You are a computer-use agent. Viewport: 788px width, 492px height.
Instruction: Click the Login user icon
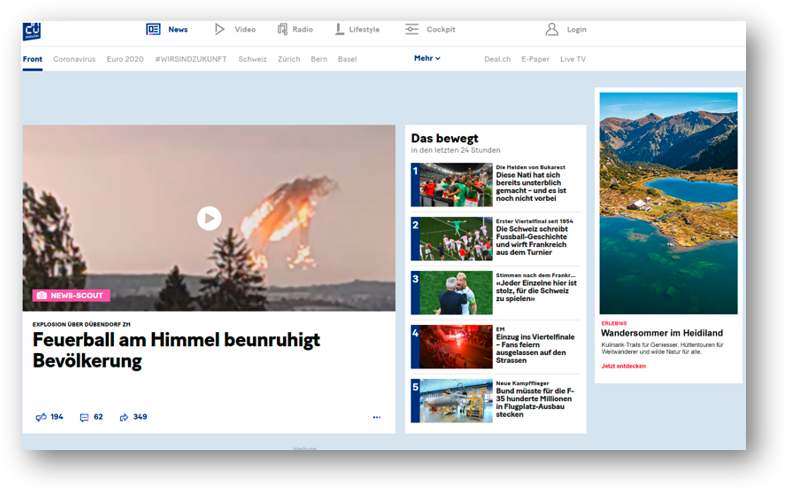click(552, 30)
